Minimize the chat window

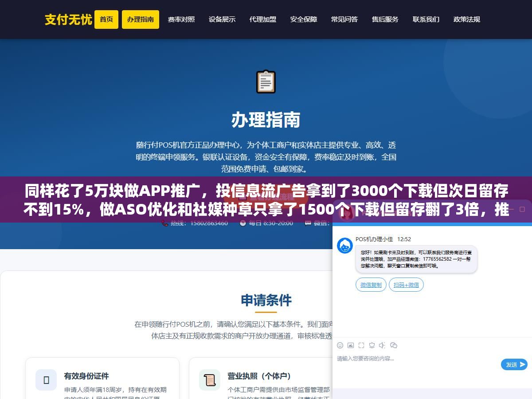(511, 209)
